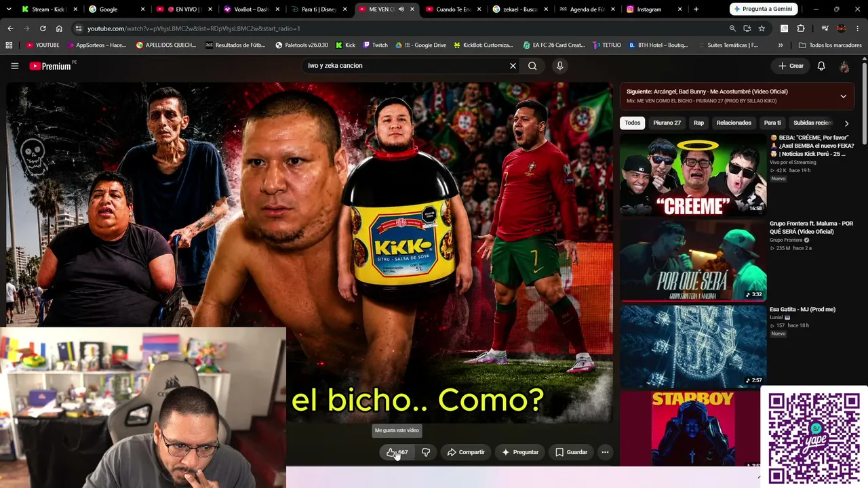Open the YouTube account avatar menu
The height and width of the screenshot is (488, 868).
point(844,66)
